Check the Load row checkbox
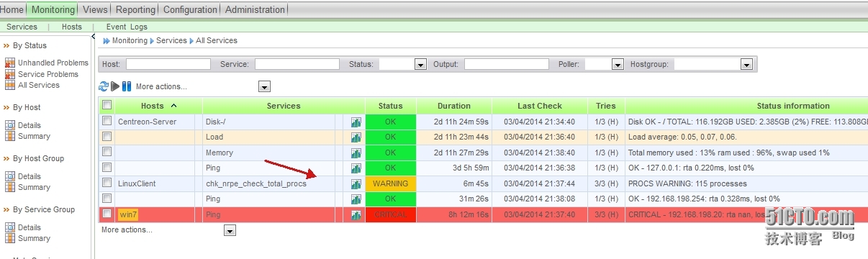Screen dimensions: 868x259 (x=107, y=136)
